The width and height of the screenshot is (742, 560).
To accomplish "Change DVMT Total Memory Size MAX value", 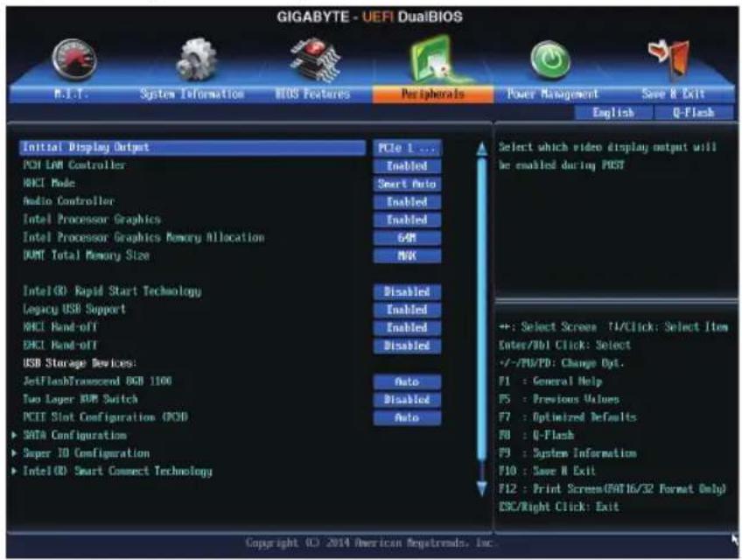I will point(407,255).
